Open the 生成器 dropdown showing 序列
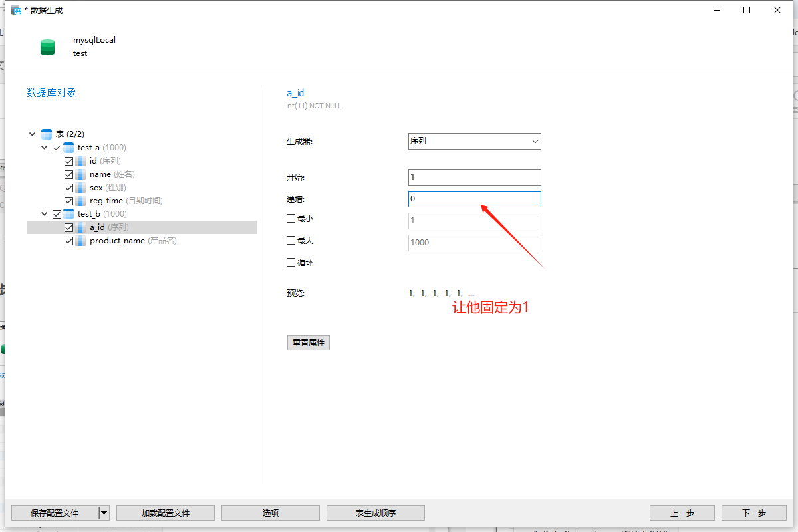The image size is (798, 532). pyautogui.click(x=474, y=141)
